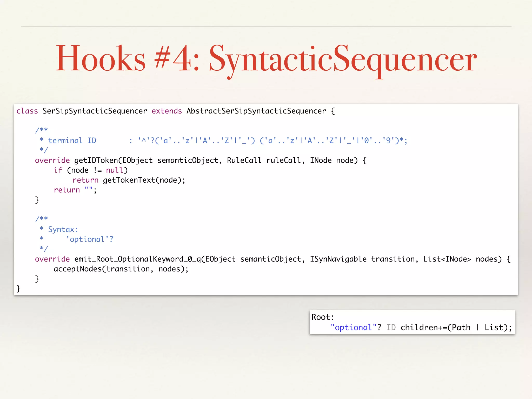Click the comment line '* terminal ID'

[x=223, y=141]
